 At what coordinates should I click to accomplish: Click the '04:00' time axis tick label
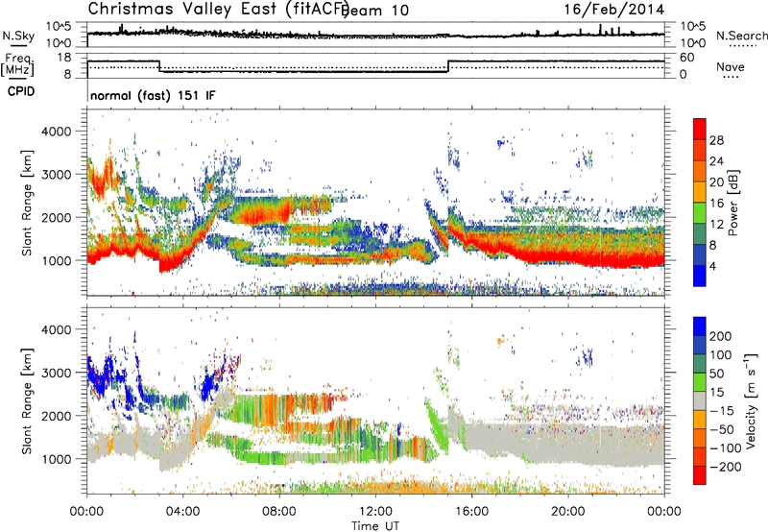coord(182,512)
